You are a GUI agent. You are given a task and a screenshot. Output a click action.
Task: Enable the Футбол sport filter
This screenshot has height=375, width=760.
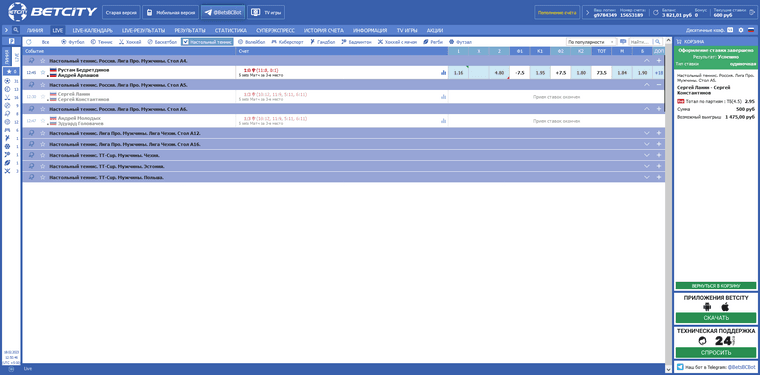click(73, 42)
